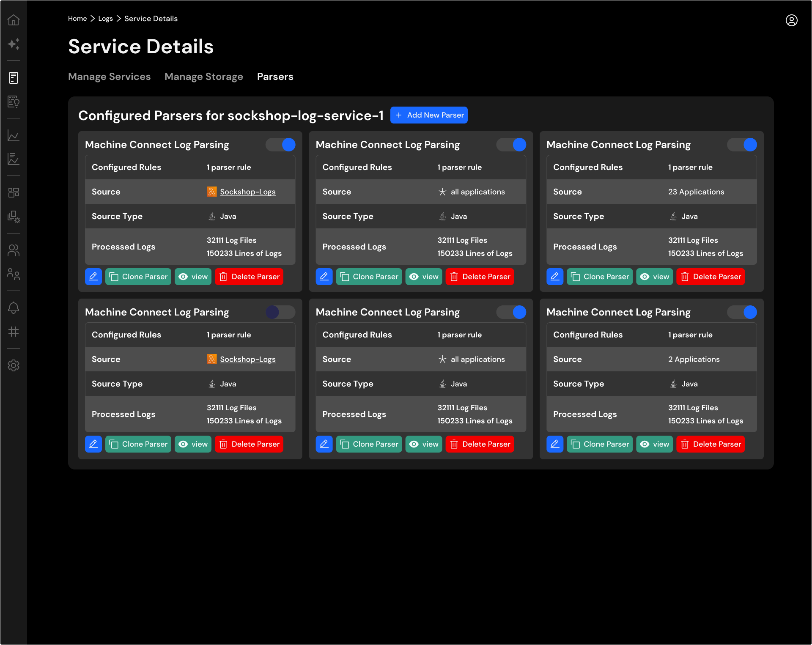Go to Logs in the breadcrumb
Image resolution: width=812 pixels, height=645 pixels.
[105, 19]
